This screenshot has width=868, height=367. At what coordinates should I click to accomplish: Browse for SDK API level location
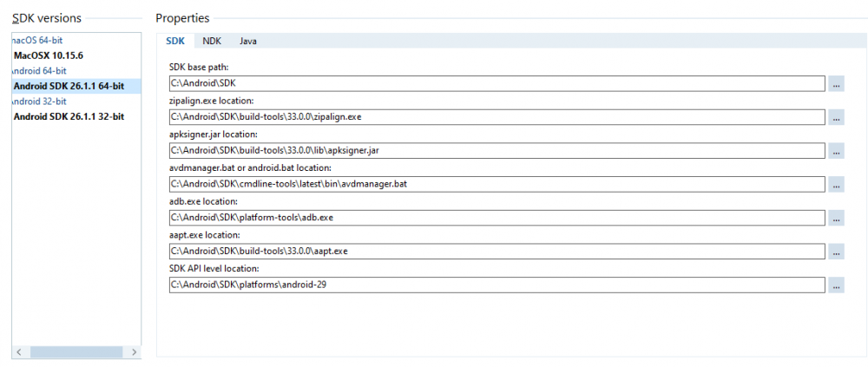(837, 285)
